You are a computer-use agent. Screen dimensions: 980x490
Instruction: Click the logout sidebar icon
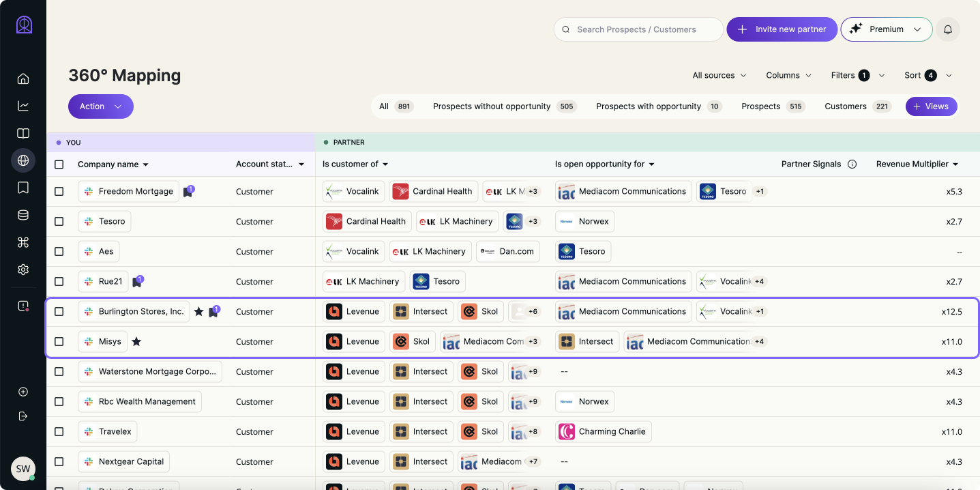coord(23,416)
